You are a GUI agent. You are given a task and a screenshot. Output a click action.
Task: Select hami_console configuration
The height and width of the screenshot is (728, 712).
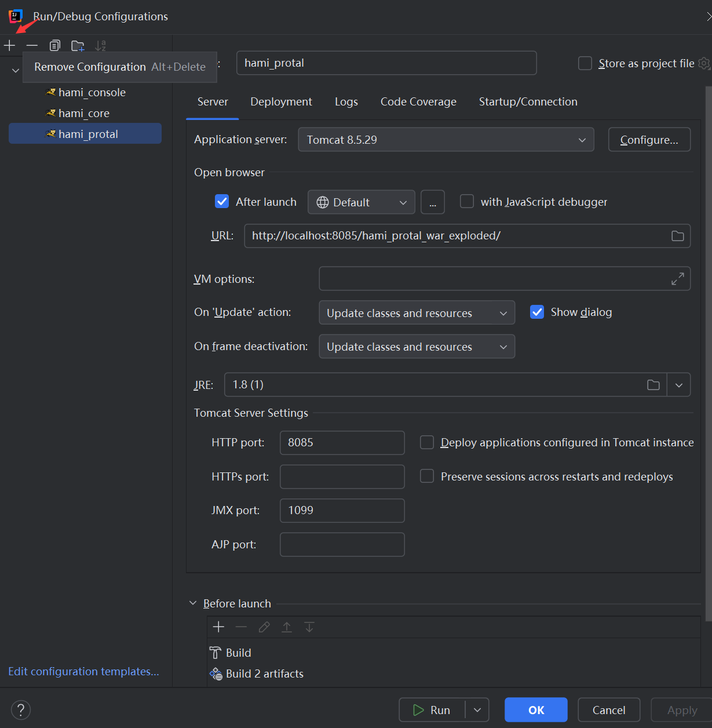[x=85, y=92]
